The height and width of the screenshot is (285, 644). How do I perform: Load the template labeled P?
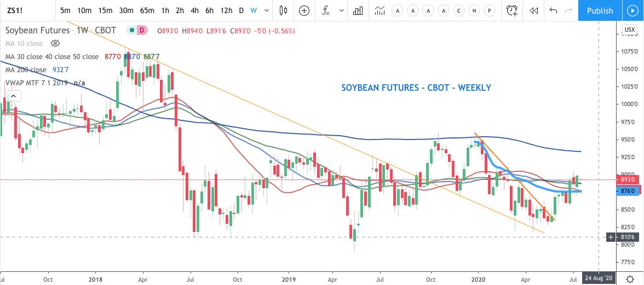coord(489,11)
